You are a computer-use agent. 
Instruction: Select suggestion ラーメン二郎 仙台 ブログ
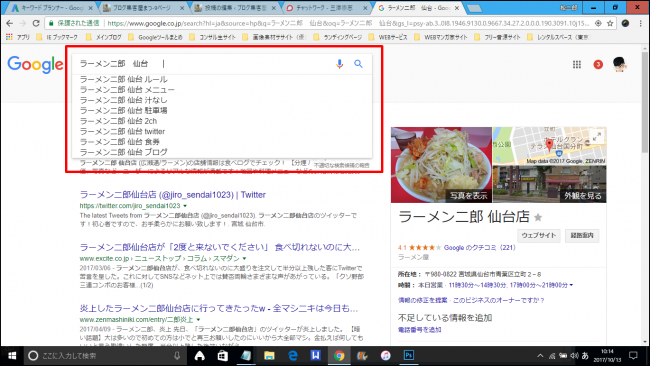pos(222,152)
